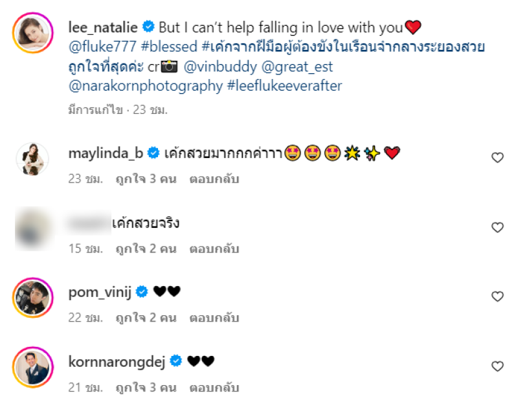Image resolution: width=518 pixels, height=420 pixels.
Task: Go to the @great_est mention
Action: pos(297,66)
